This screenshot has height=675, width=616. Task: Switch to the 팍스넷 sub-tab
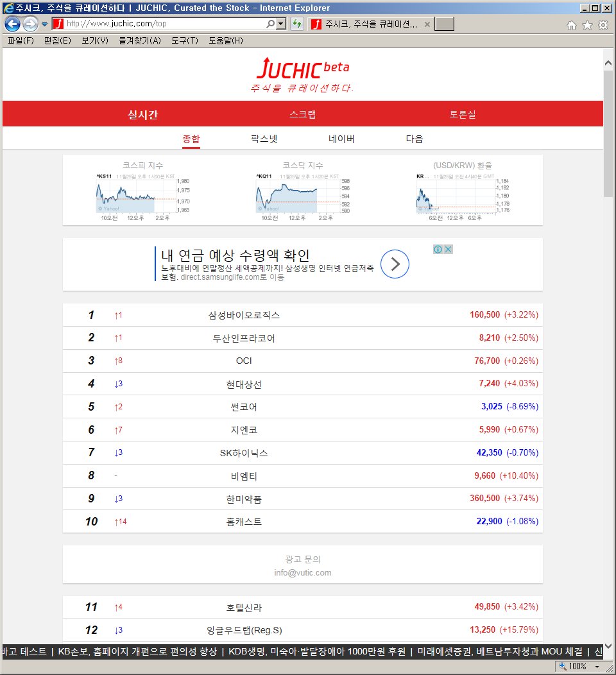(264, 139)
